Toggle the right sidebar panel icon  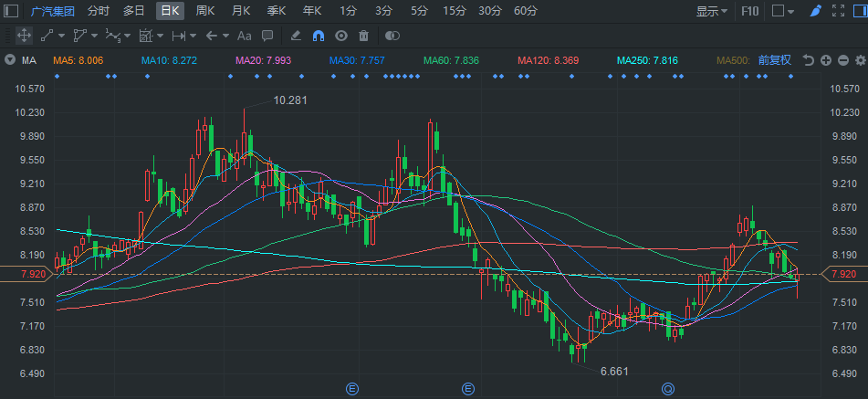pos(859,11)
